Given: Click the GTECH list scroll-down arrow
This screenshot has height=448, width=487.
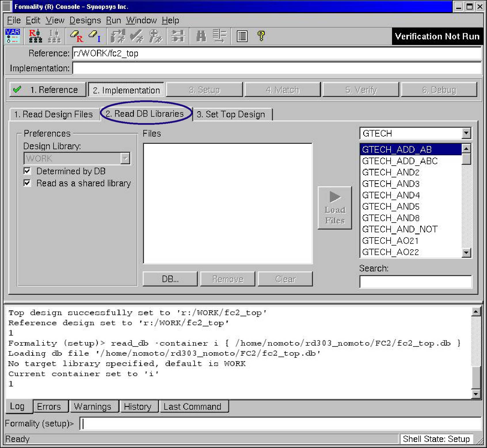Looking at the screenshot, I should (466, 253).
